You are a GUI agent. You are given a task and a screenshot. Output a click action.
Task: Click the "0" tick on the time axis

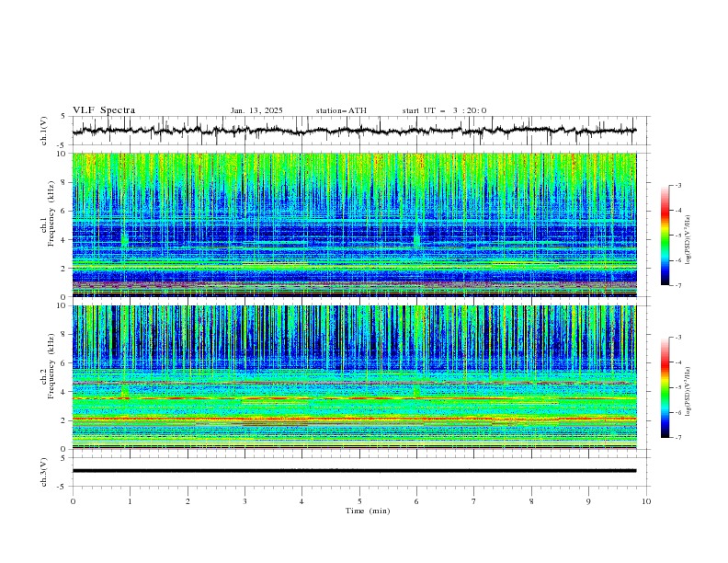(73, 501)
